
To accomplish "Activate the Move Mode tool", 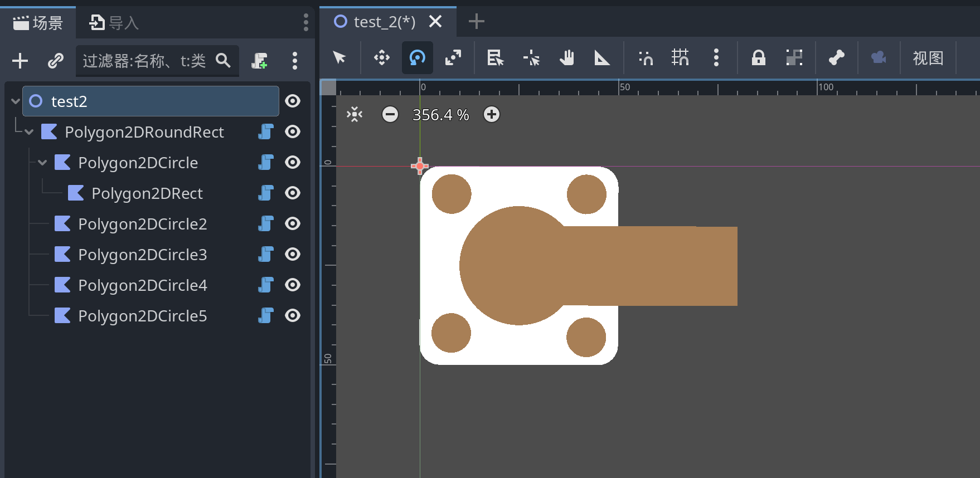I will coord(382,57).
